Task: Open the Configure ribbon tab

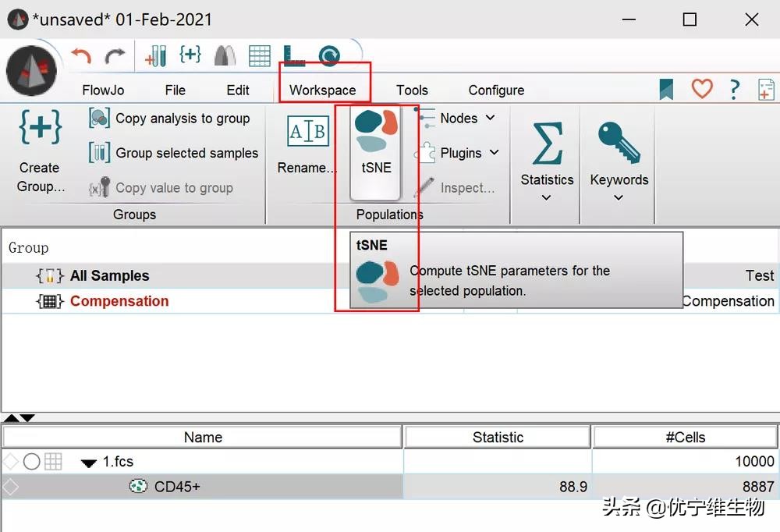Action: point(496,90)
